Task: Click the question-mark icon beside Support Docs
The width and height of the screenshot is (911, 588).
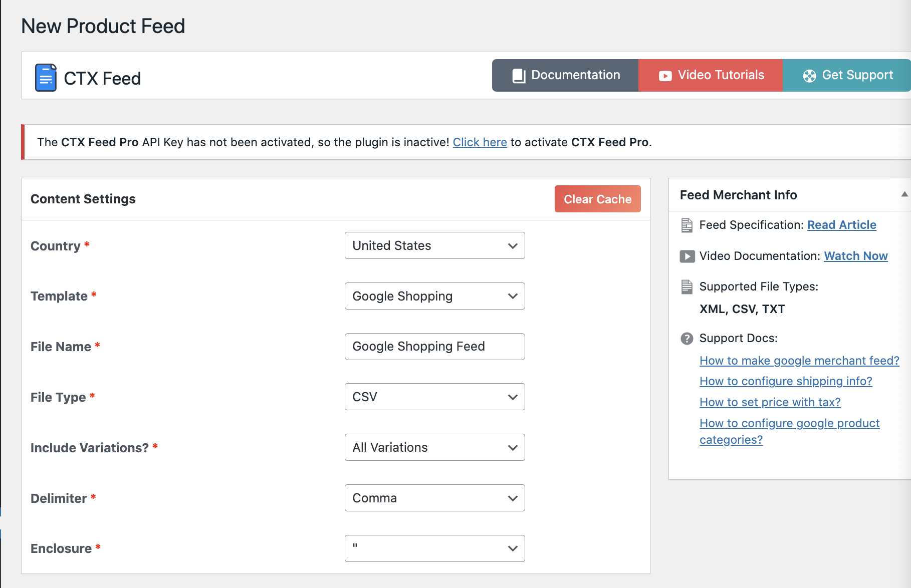Action: [x=686, y=338]
